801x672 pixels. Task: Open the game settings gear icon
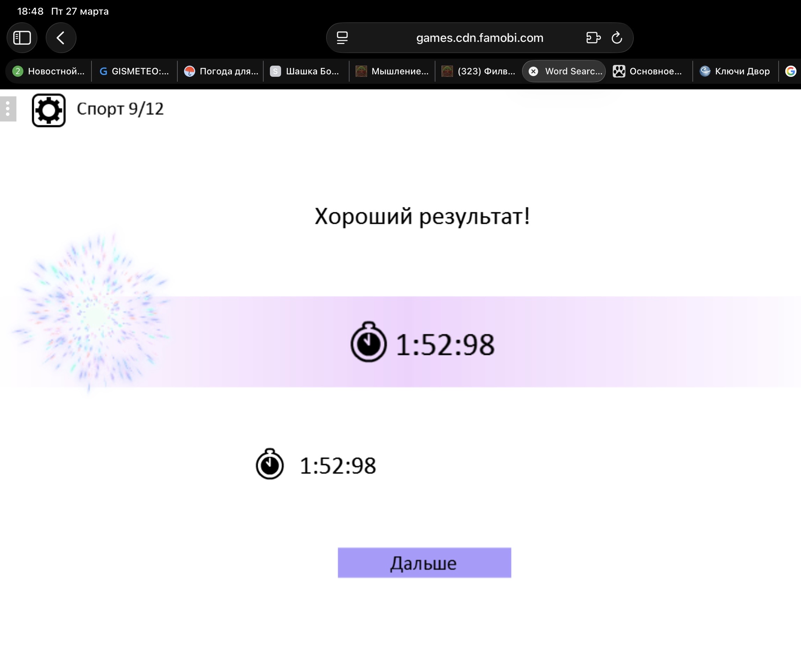pos(49,110)
